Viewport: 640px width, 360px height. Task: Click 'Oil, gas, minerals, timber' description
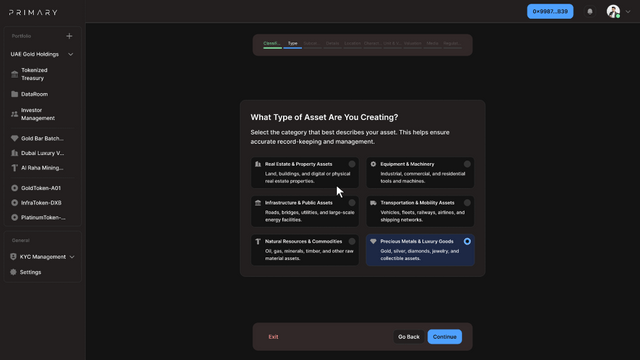point(309,255)
